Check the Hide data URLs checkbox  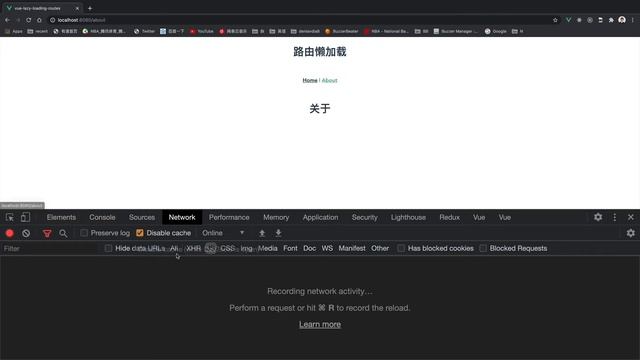click(x=108, y=248)
